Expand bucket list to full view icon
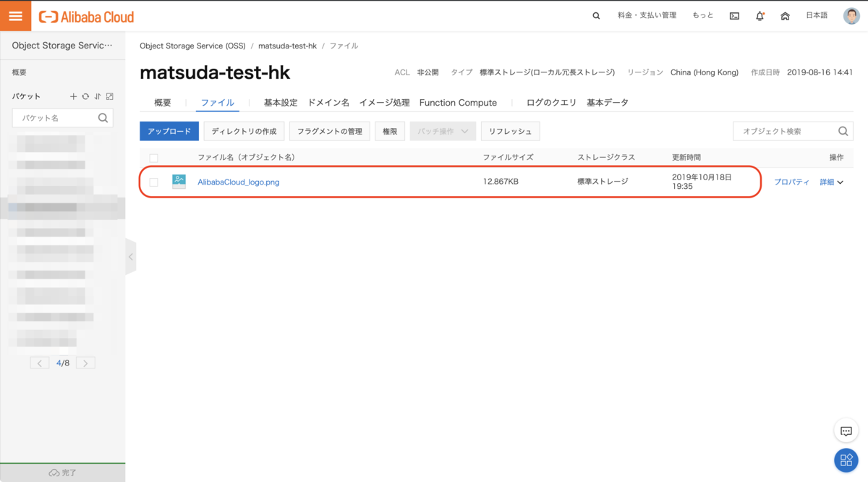This screenshot has width=868, height=482. [x=109, y=96]
